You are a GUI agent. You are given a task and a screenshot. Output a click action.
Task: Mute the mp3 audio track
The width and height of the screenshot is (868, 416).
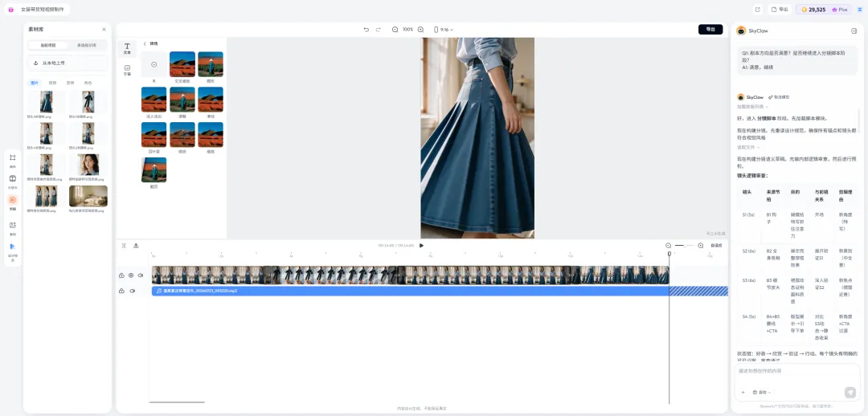pos(133,291)
